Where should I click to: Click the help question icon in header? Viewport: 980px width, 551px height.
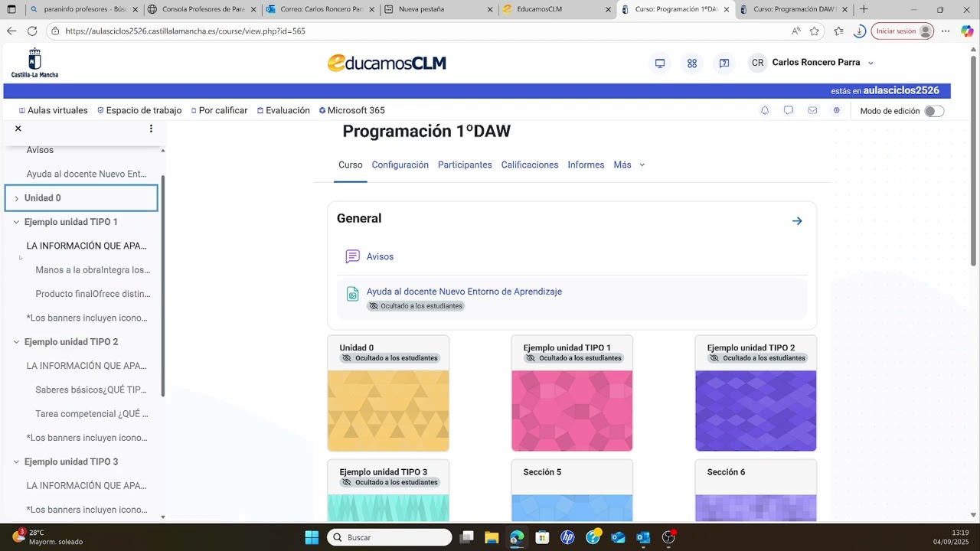pyautogui.click(x=724, y=64)
